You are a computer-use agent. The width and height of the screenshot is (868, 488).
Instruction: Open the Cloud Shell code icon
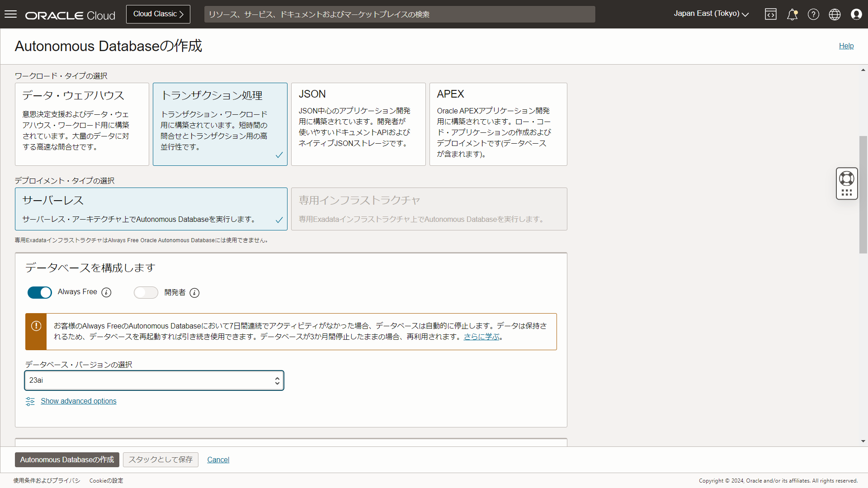click(x=770, y=14)
